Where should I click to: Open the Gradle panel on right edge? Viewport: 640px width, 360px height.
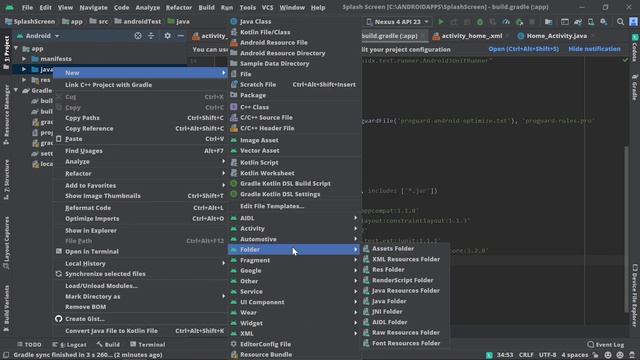tap(635, 87)
